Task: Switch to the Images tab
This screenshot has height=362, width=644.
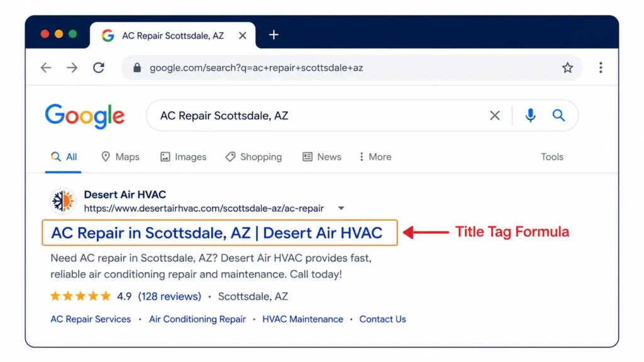Action: [x=183, y=156]
